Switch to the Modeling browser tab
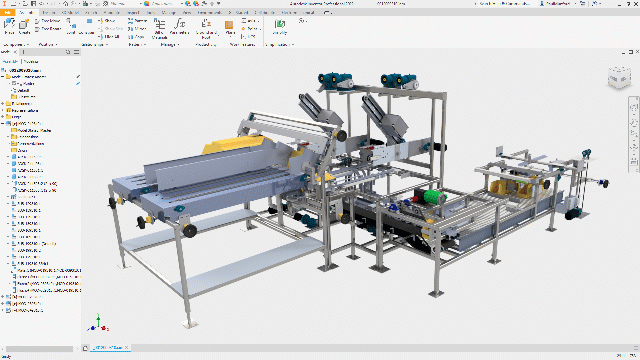The height and width of the screenshot is (360, 640). pos(31,62)
